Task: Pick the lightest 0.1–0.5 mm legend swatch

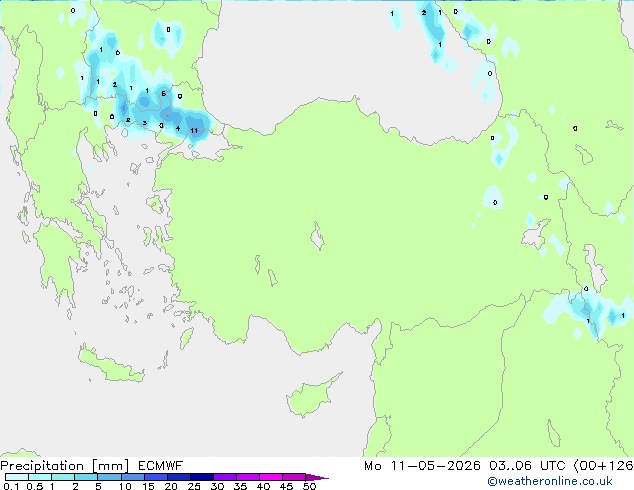Action: pos(17,477)
